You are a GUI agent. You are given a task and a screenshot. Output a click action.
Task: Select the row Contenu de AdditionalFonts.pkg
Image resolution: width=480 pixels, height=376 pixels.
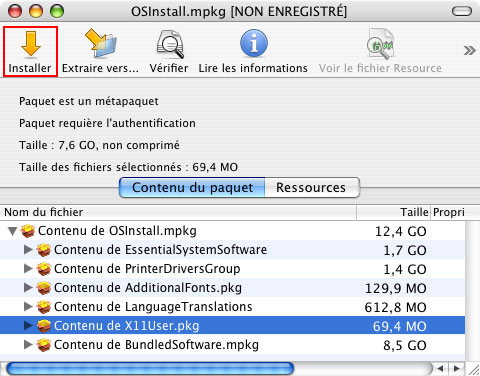232,288
